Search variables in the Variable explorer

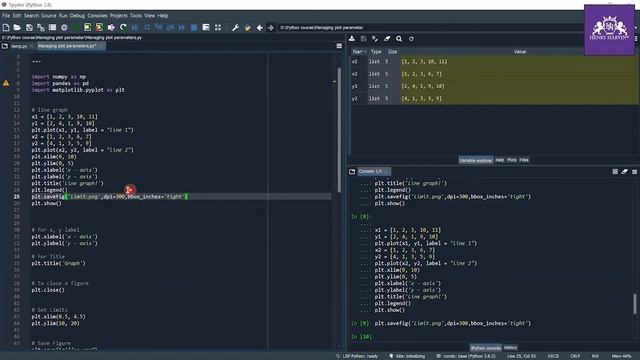[399, 39]
